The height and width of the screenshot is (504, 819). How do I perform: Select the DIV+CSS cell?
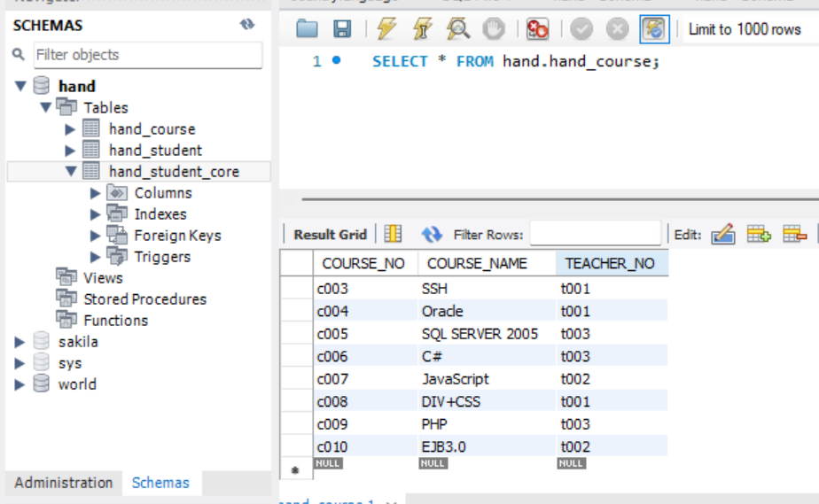(x=487, y=402)
